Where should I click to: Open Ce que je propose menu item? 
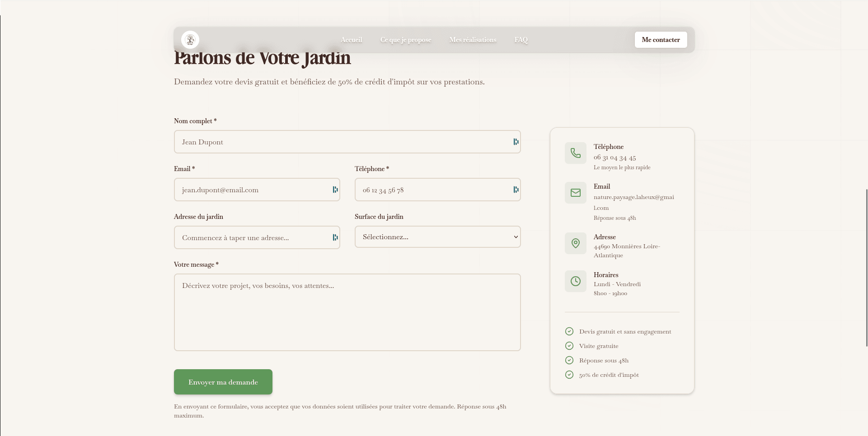405,40
